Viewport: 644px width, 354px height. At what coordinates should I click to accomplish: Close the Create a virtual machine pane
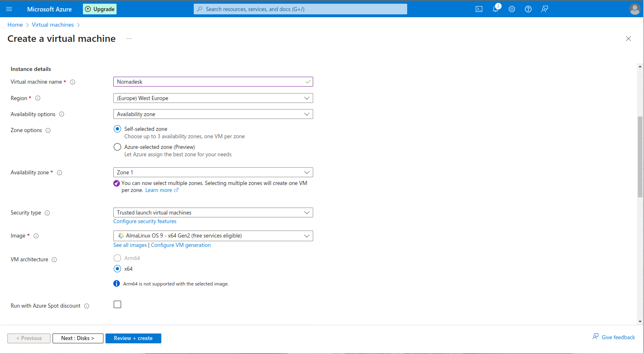click(x=628, y=39)
